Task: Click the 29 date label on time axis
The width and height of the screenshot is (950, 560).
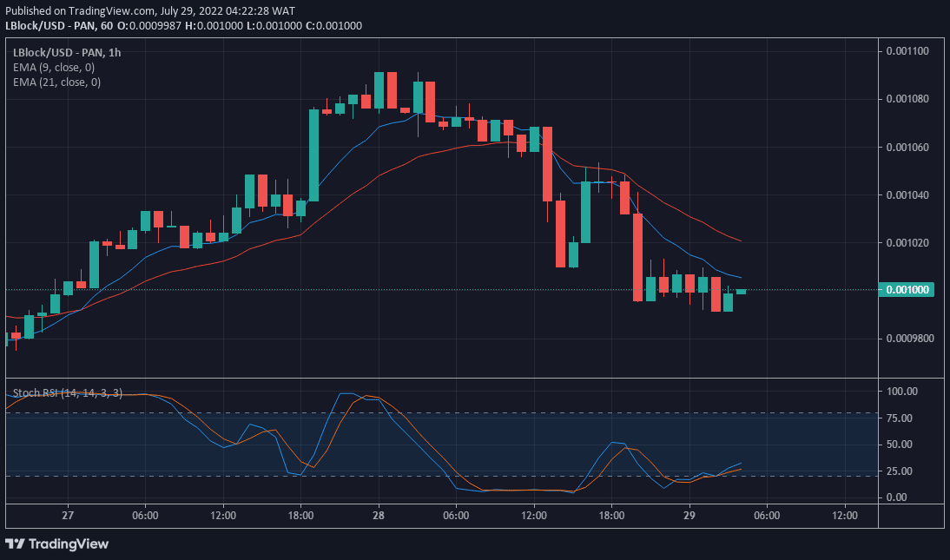Action: [689, 516]
